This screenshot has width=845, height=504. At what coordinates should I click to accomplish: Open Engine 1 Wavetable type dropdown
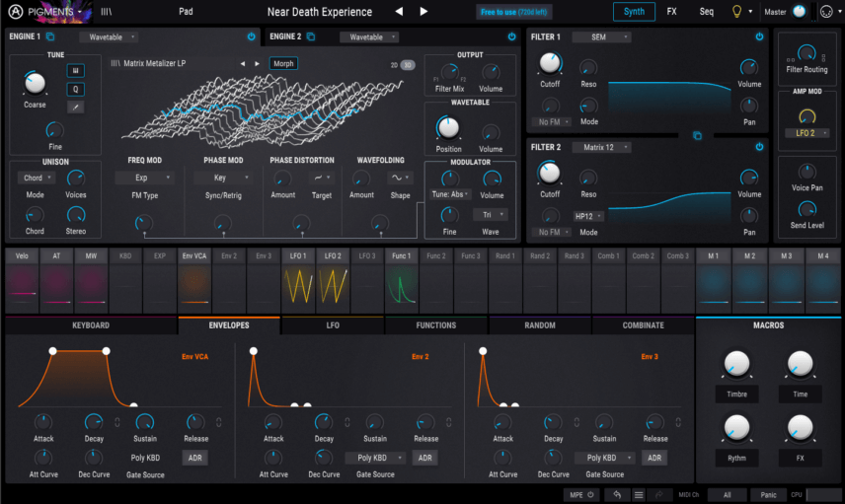coord(110,37)
